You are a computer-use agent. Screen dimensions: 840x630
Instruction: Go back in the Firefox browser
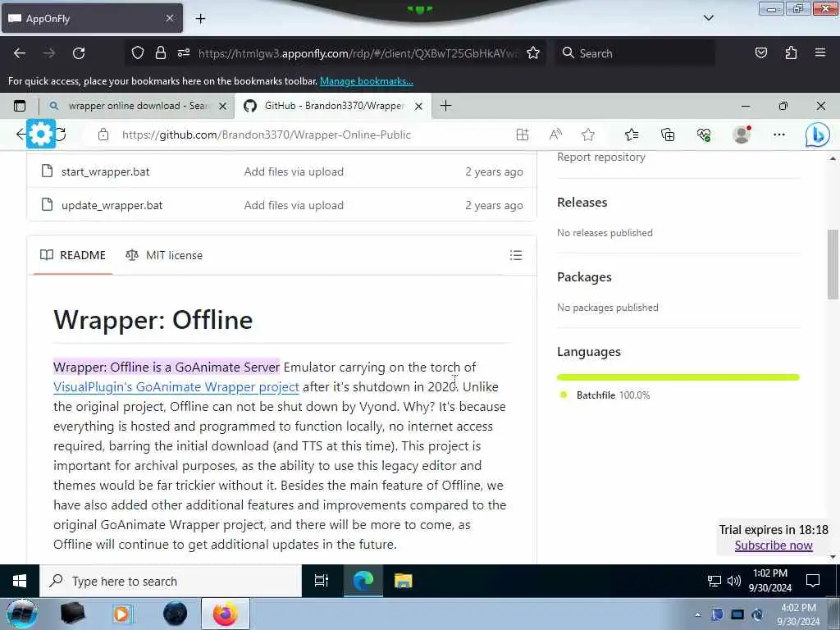tap(20, 53)
